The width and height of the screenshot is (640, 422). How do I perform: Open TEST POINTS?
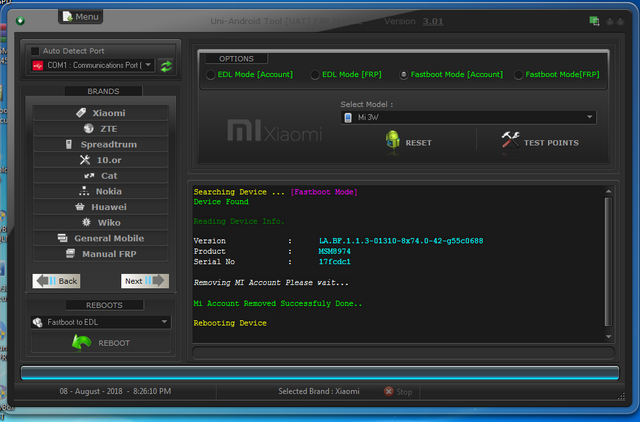pos(540,142)
